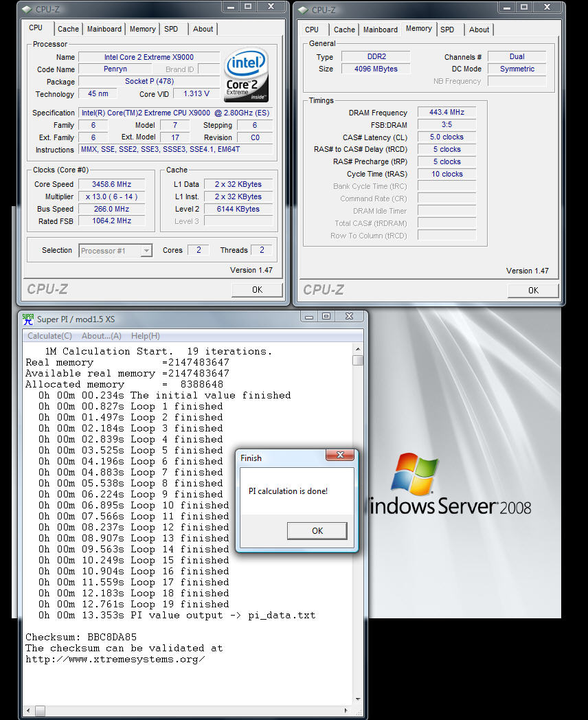Close the right CPU-Z Memory window

[x=547, y=8]
